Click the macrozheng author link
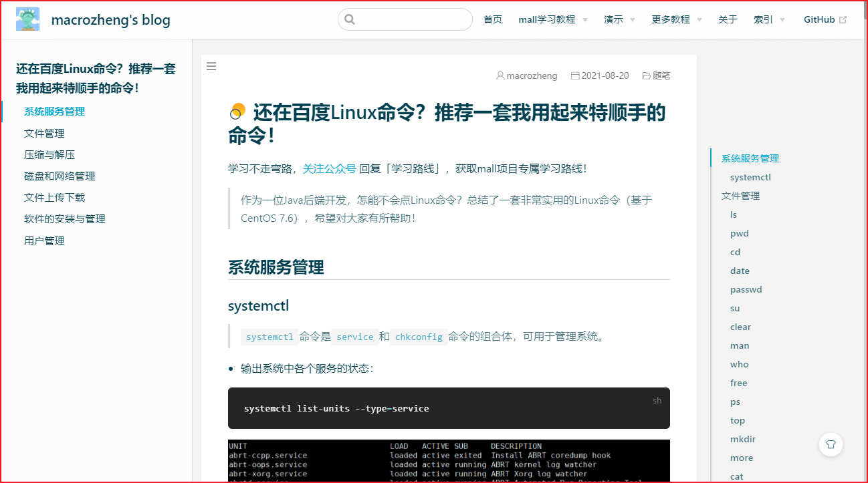Image resolution: width=868 pixels, height=483 pixels. tap(532, 75)
